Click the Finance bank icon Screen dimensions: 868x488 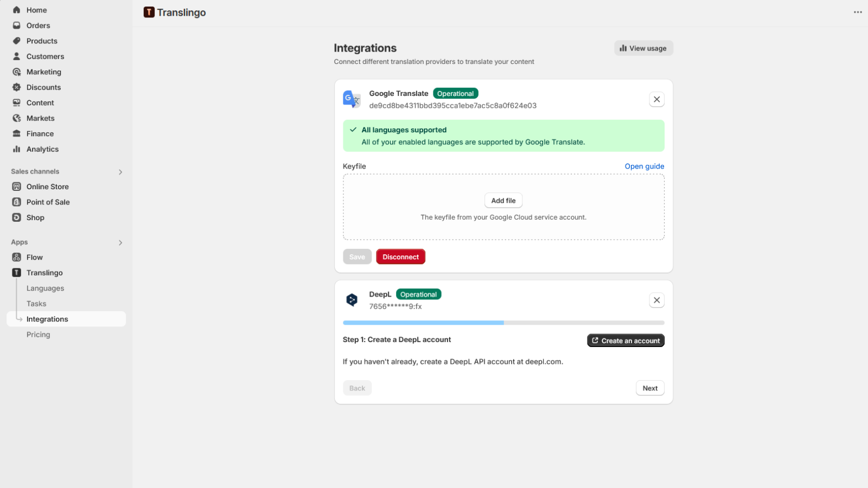pos(17,133)
